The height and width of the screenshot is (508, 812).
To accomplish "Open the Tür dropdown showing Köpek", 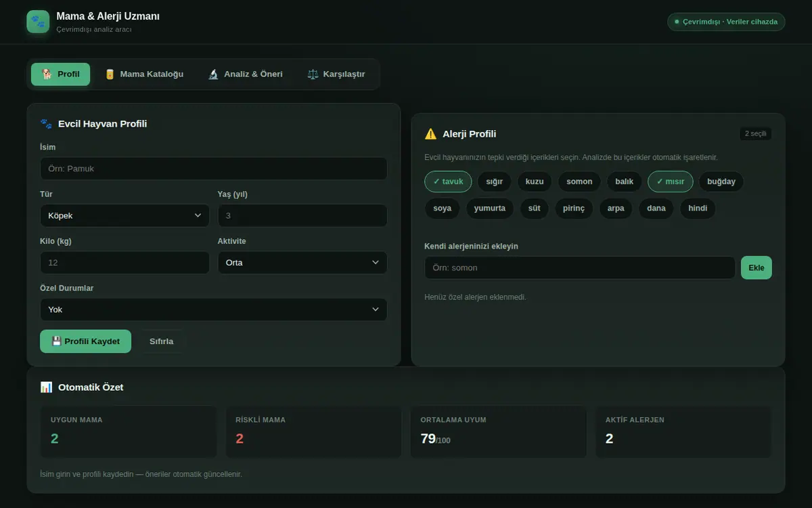I will coord(125,215).
